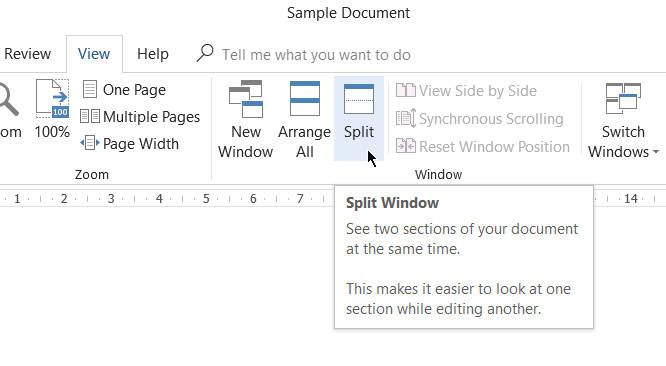666x366 pixels.
Task: Open the Zoom dialog magnifier icon
Action: [x=9, y=109]
